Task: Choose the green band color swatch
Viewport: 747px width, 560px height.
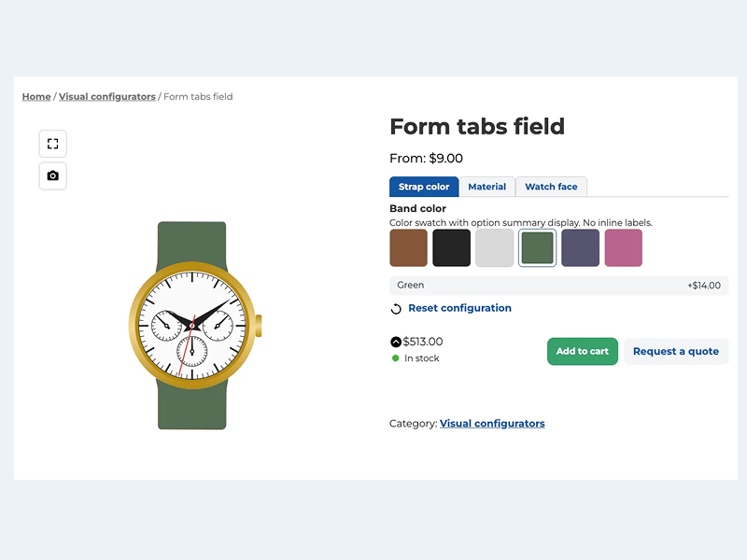Action: click(x=538, y=247)
